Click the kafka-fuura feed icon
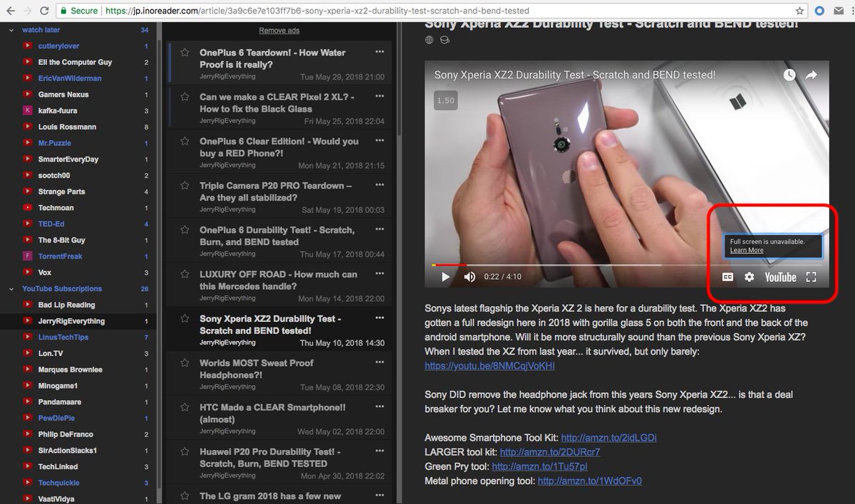855x504 pixels. click(x=27, y=110)
